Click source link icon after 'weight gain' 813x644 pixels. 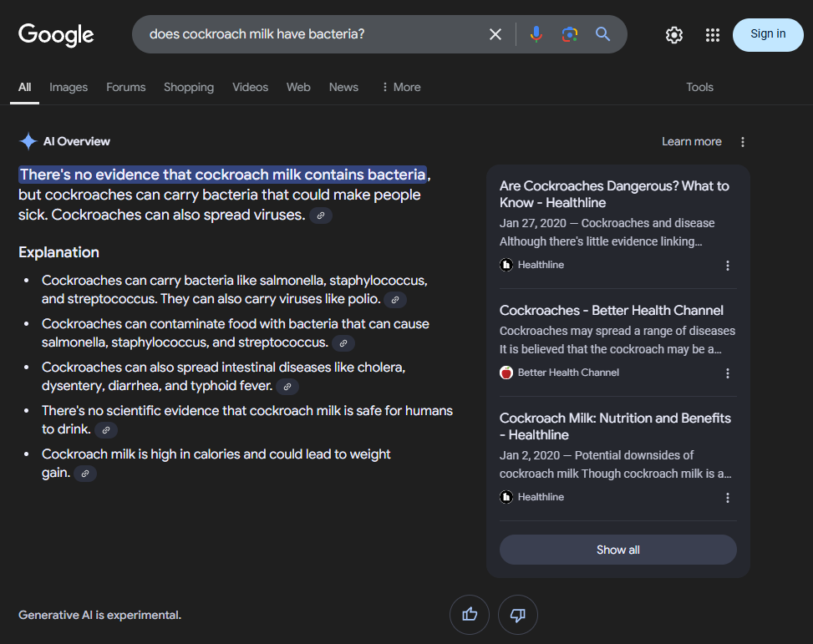pos(85,474)
